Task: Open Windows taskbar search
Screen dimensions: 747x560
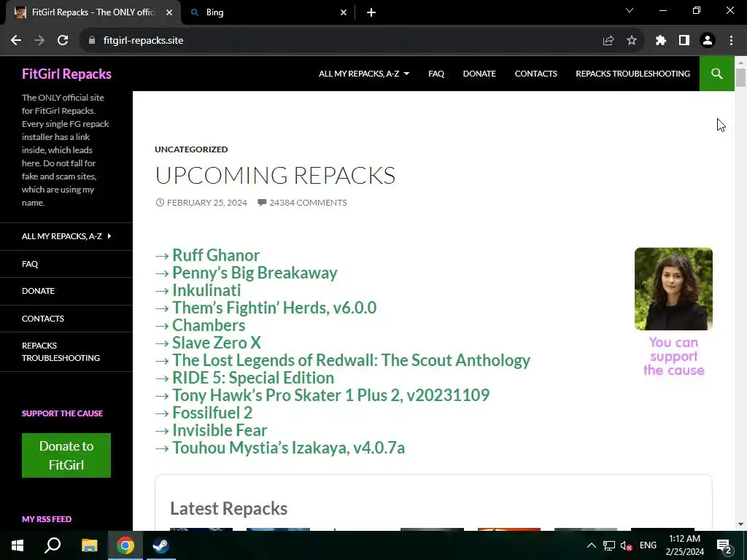Action: click(53, 545)
